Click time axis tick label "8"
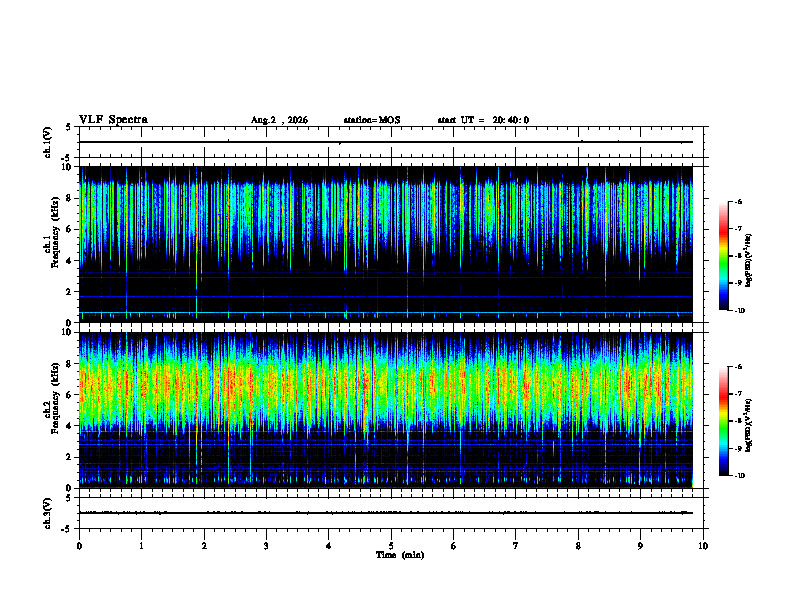Screen dimensions: 792x612 point(578,546)
